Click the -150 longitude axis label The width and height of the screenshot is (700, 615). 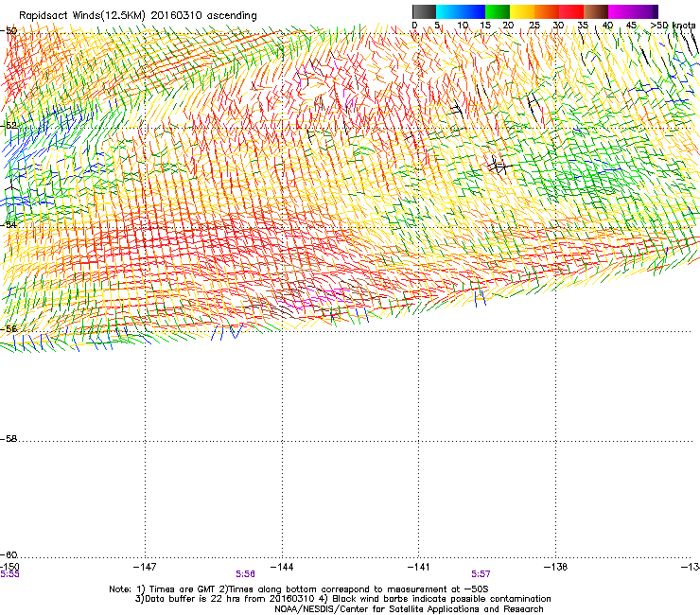point(9,567)
